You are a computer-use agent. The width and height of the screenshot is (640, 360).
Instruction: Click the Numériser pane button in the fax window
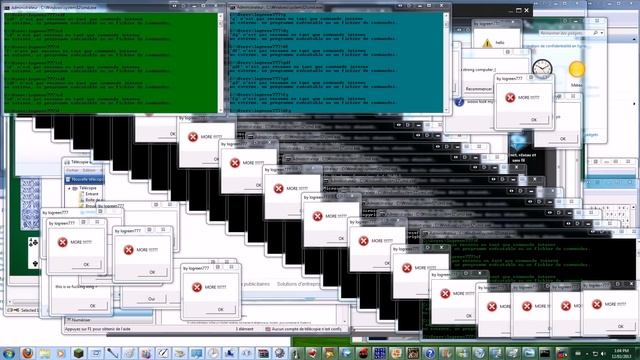(x=109, y=320)
